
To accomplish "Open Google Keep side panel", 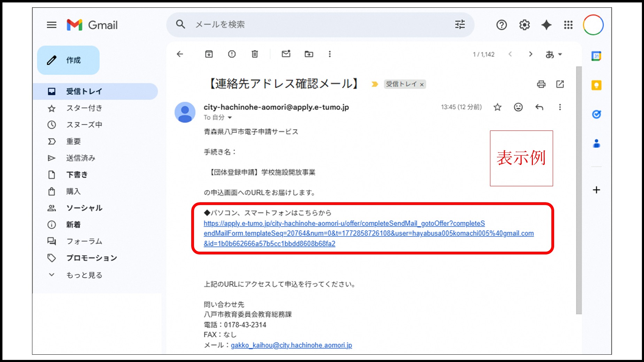I will [596, 85].
